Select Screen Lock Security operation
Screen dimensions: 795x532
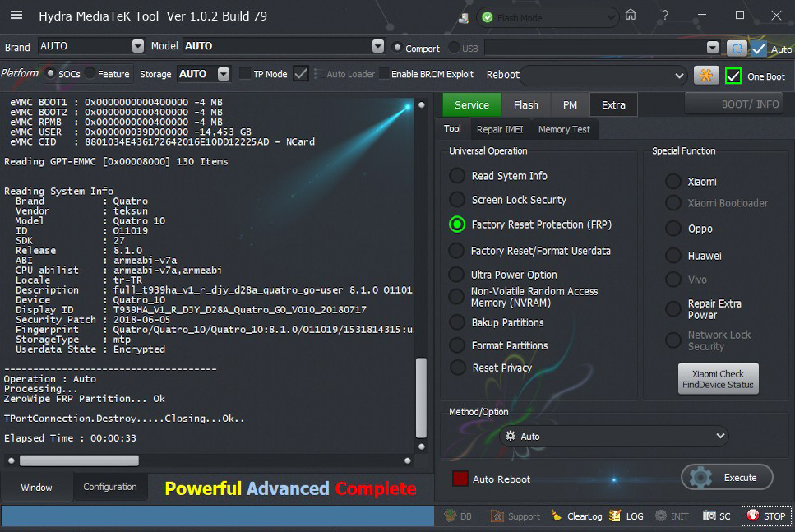(457, 199)
